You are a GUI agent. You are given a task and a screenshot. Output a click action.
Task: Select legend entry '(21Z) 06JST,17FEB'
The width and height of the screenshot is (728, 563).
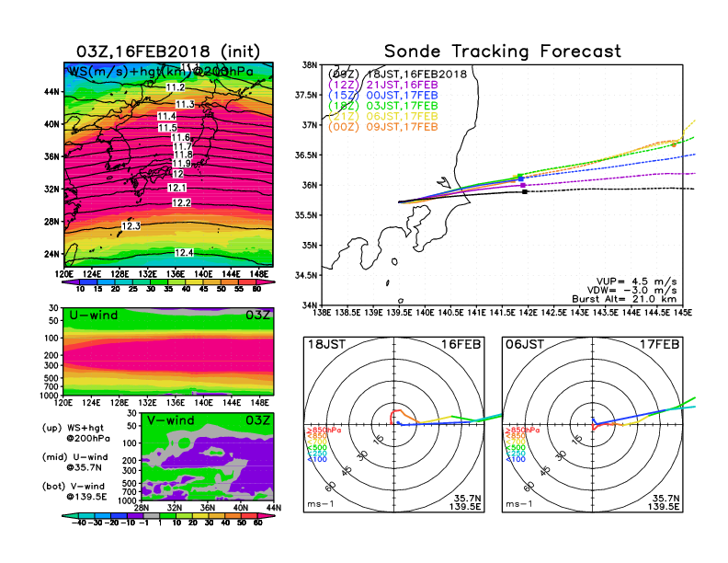click(383, 116)
